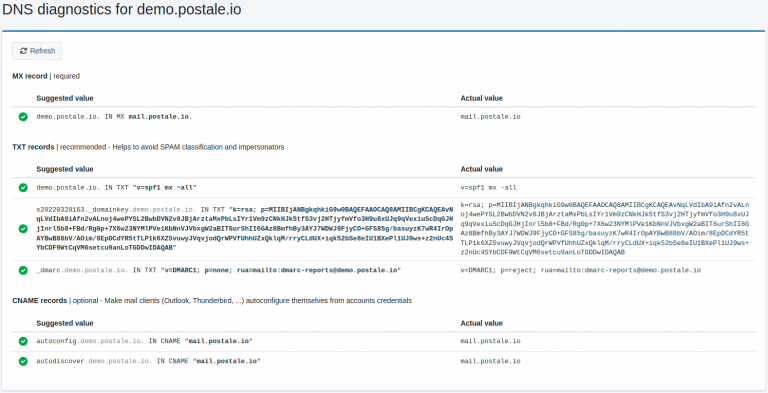Click Actual value header in CNAME table

coord(481,323)
